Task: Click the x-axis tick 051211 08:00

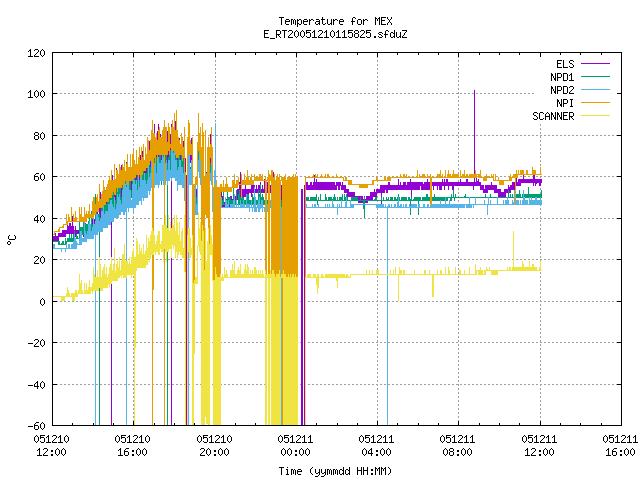Action: [x=457, y=446]
